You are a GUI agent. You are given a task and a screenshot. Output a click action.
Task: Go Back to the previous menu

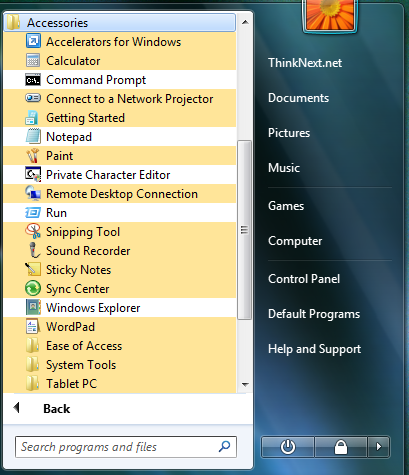[57, 409]
